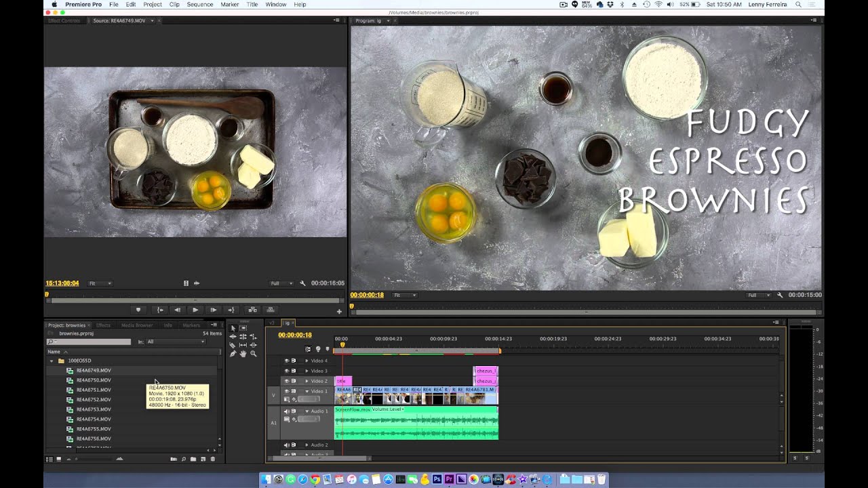Switch Project panel to list view

[x=50, y=459]
